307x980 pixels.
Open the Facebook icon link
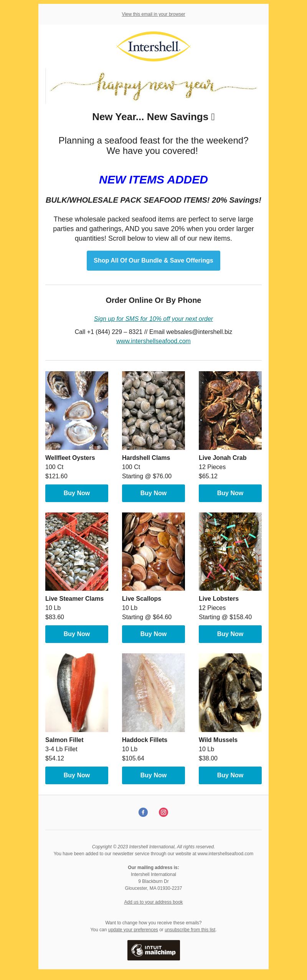point(143,812)
